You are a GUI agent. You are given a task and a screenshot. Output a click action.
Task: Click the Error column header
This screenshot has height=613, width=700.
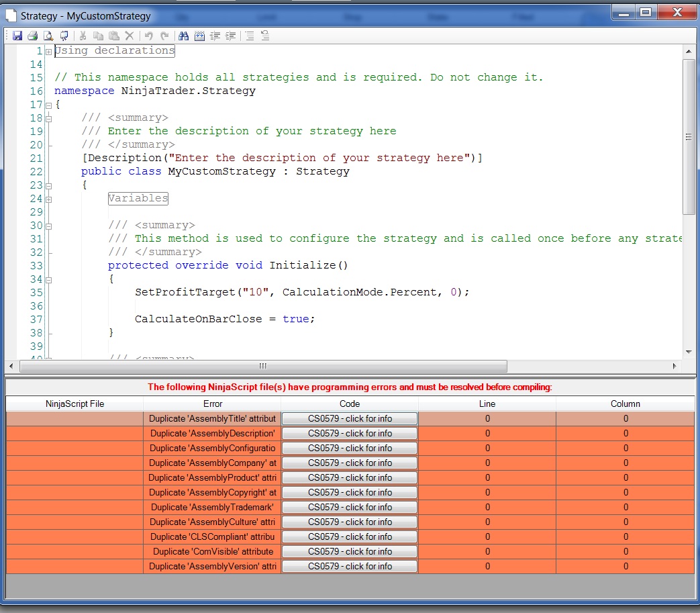[212, 404]
